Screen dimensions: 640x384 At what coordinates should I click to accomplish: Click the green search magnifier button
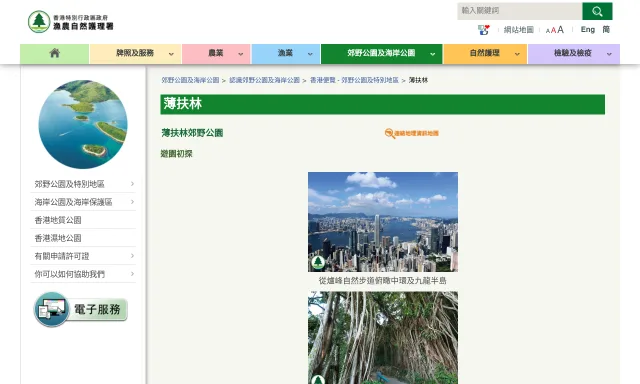tap(597, 11)
